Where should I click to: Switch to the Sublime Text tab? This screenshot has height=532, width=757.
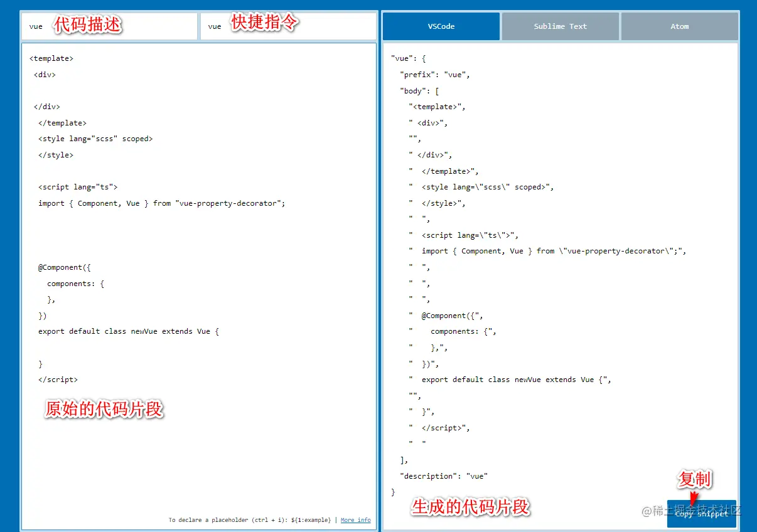coord(561,26)
